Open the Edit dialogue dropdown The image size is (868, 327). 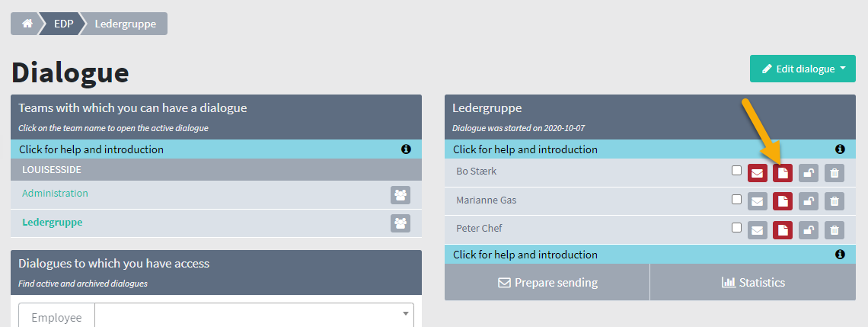(x=803, y=69)
